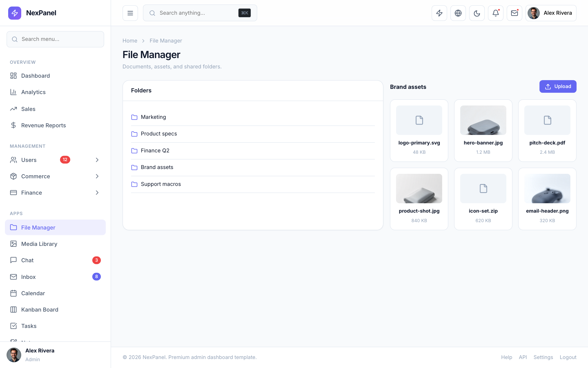Click the Search menu field in sidebar
Image resolution: width=588 pixels, height=368 pixels.
click(55, 39)
